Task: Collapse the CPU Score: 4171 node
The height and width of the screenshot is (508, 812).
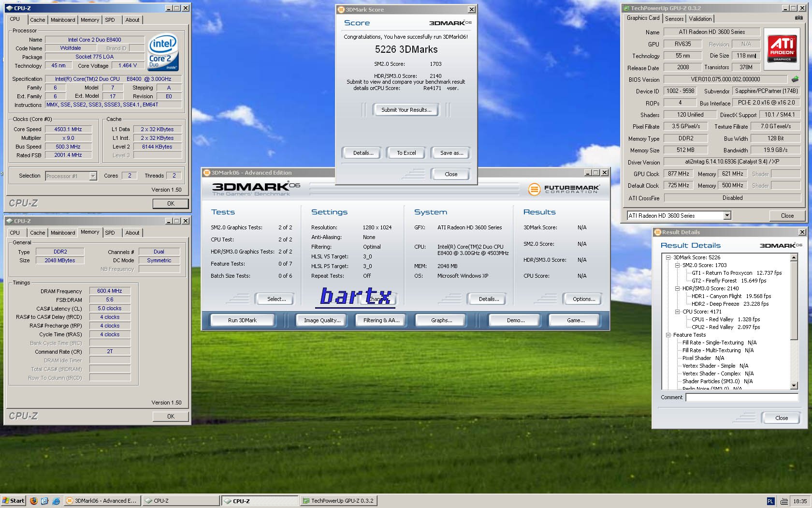Action: [678, 312]
